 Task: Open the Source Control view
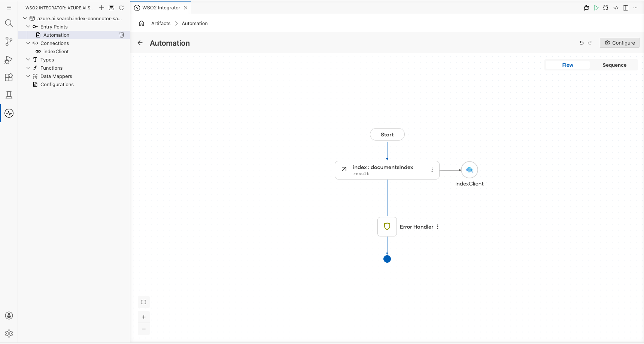coord(9,41)
